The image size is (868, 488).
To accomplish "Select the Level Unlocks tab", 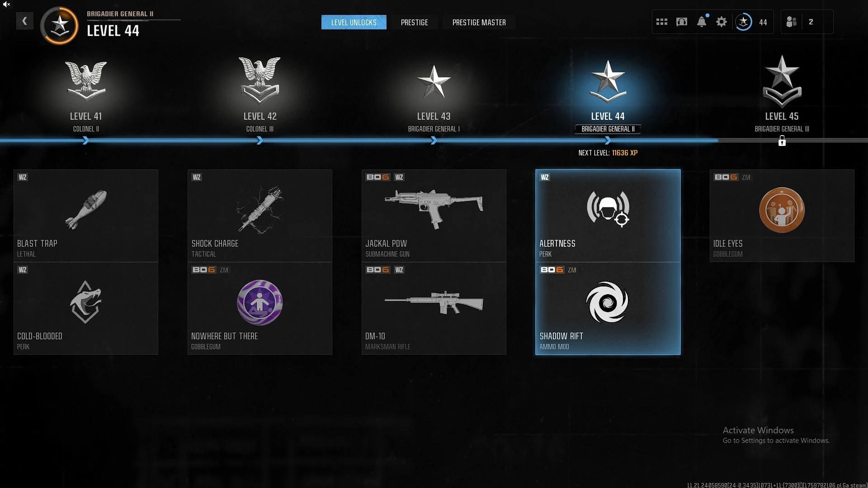I will pyautogui.click(x=354, y=22).
